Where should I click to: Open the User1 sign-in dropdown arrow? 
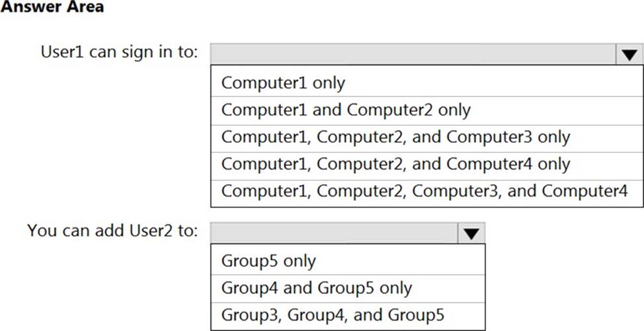pyautogui.click(x=628, y=55)
